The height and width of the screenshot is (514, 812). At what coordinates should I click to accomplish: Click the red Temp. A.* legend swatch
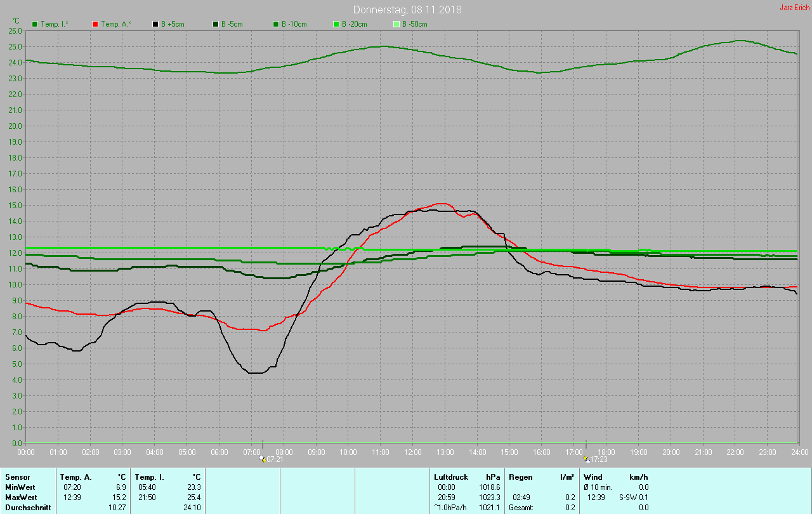point(95,24)
